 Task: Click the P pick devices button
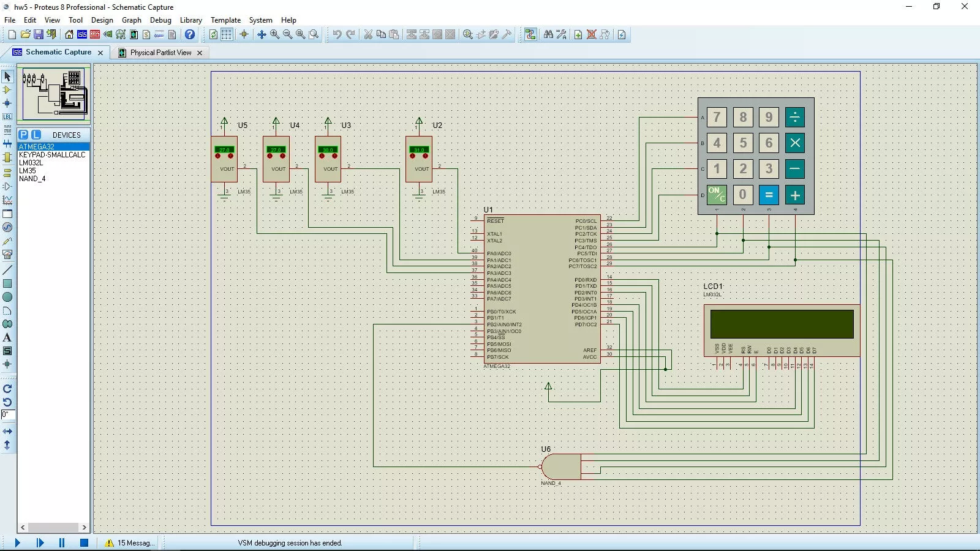click(23, 135)
